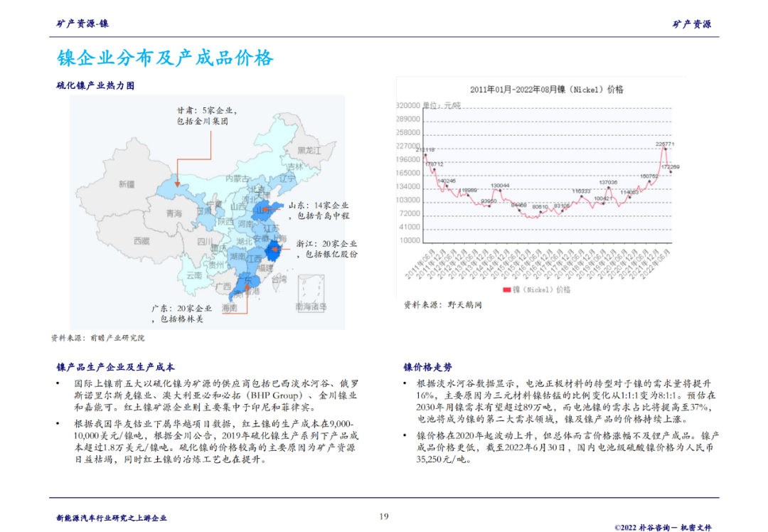This screenshot has height=532, width=768.
Task: Click the page title 镍企业分布及产成品价格
Action: [165, 58]
